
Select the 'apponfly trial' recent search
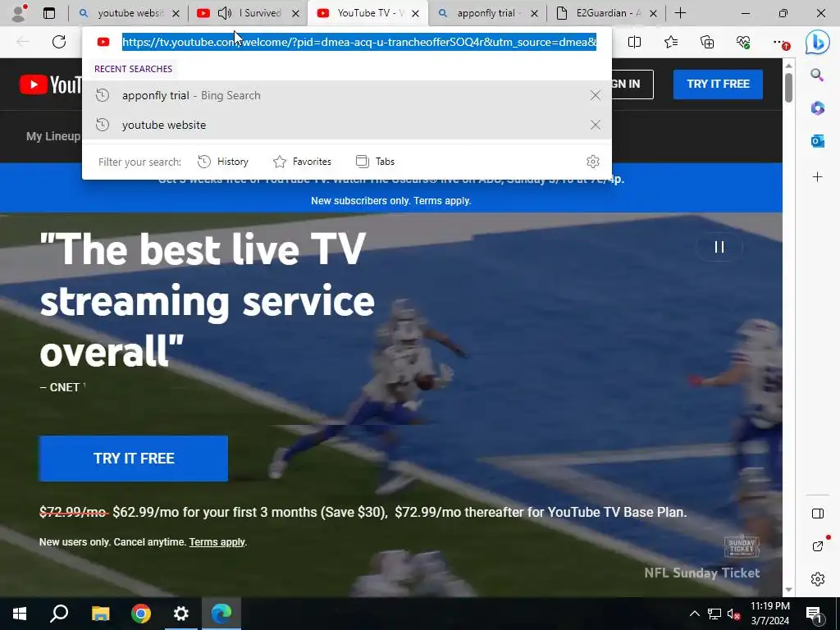(347, 95)
